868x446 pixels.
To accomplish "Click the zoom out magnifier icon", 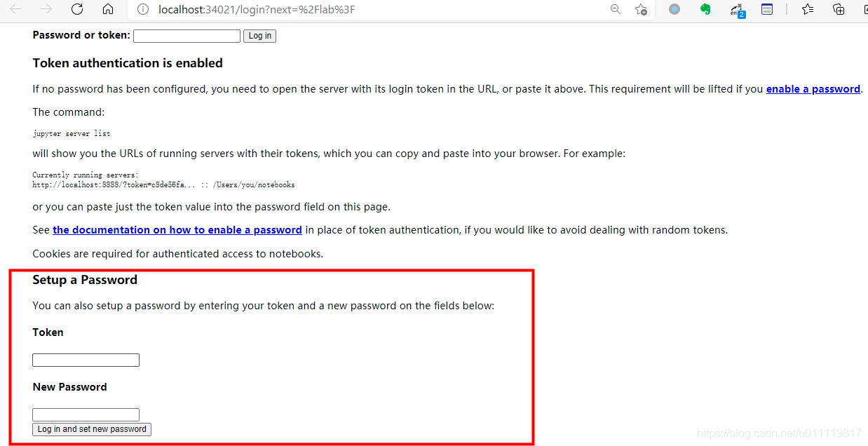I will (616, 9).
